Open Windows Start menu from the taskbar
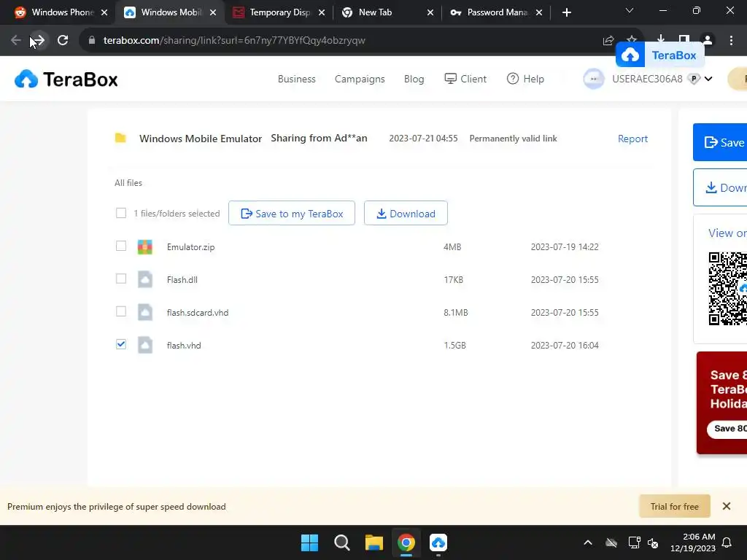The height and width of the screenshot is (560, 747). [309, 542]
